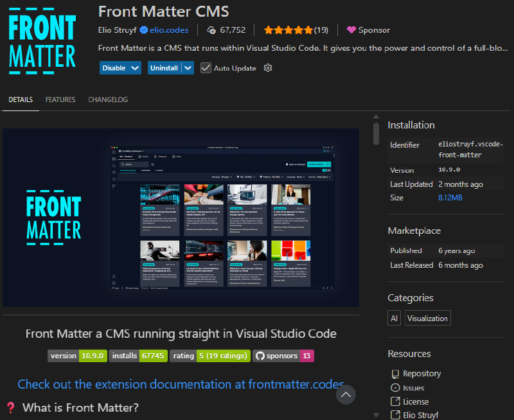
Task: Click the verified publisher badge next to elio.codes
Action: tap(142, 30)
